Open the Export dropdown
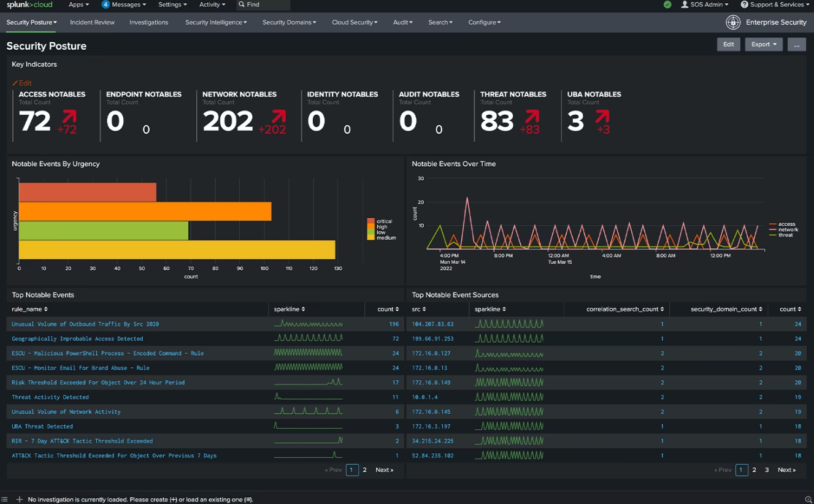The image size is (814, 504). [x=763, y=44]
